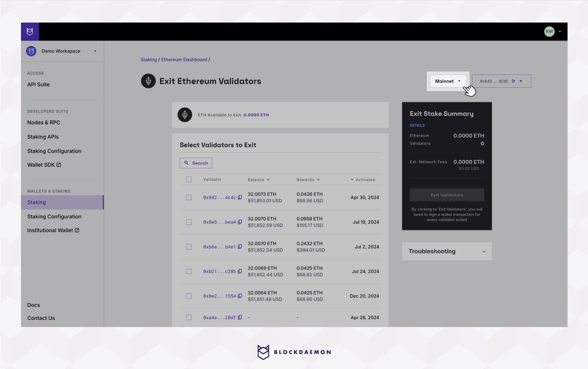Open validator 0xa4e...20df address link
This screenshot has width=588, height=369.
point(219,317)
